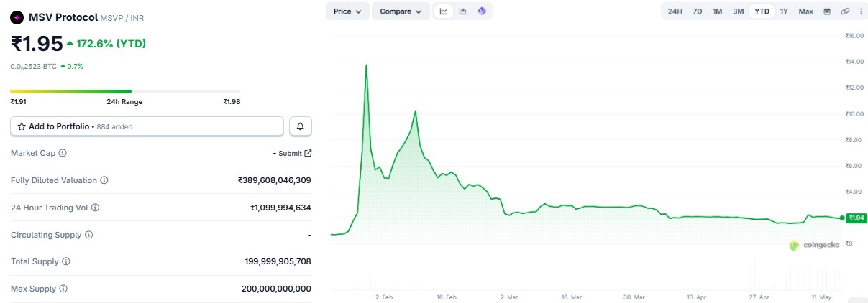868x303 pixels.
Task: Click the volume bars area near 27. Apr
Action: click(757, 276)
